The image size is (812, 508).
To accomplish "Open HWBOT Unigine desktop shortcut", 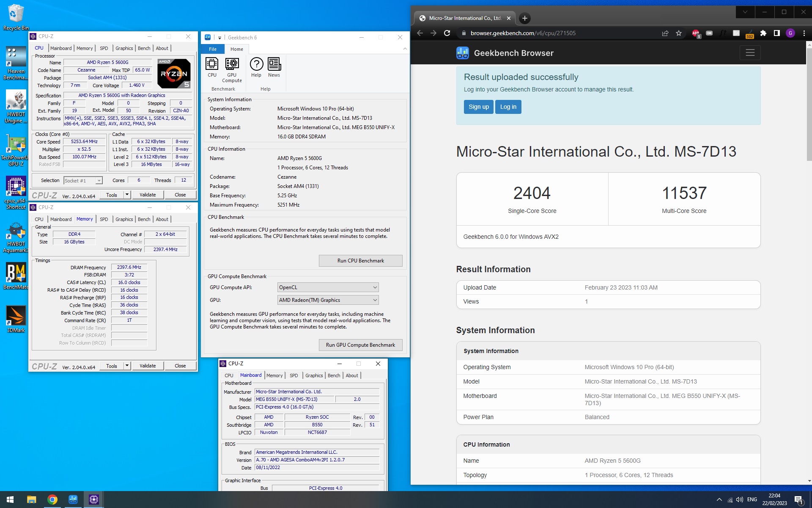I will (x=16, y=106).
